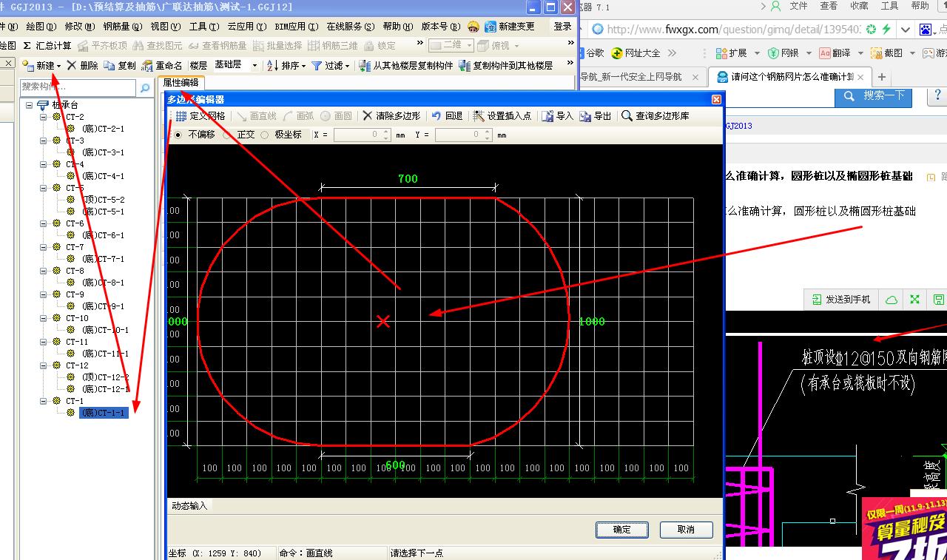Screen dimensions: 947x560
Task: Click the 网银 icon in browser toolbar
Action: (773, 53)
